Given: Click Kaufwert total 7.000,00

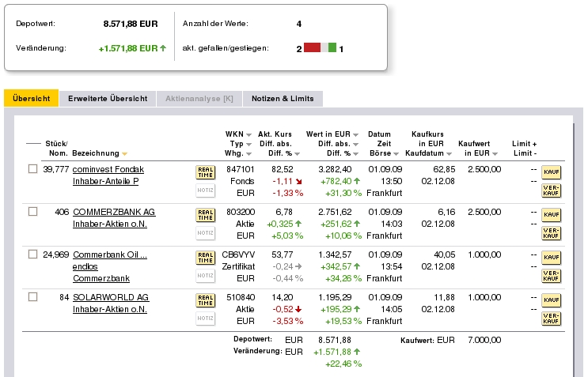Looking at the screenshot, I should tap(484, 340).
